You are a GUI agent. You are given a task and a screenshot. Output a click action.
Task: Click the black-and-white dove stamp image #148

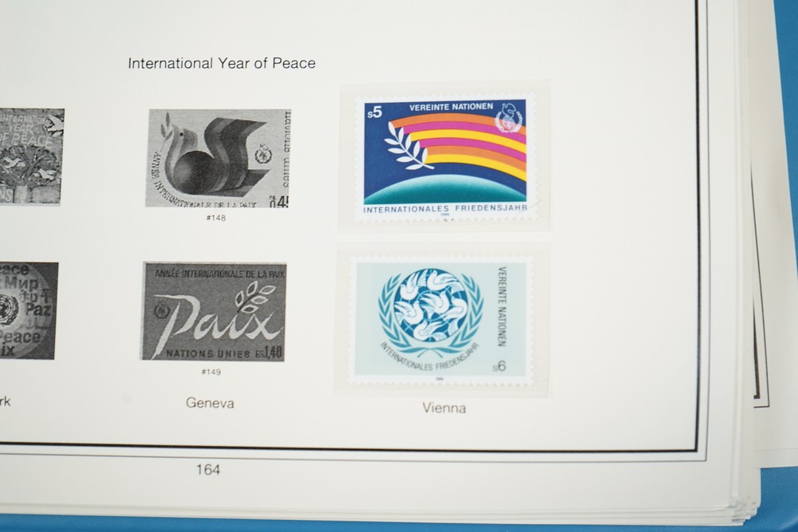[x=218, y=159]
